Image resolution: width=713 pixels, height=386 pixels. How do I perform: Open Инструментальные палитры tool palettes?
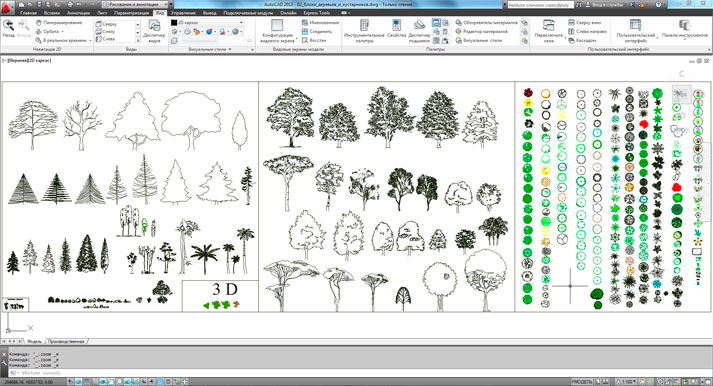tap(364, 31)
